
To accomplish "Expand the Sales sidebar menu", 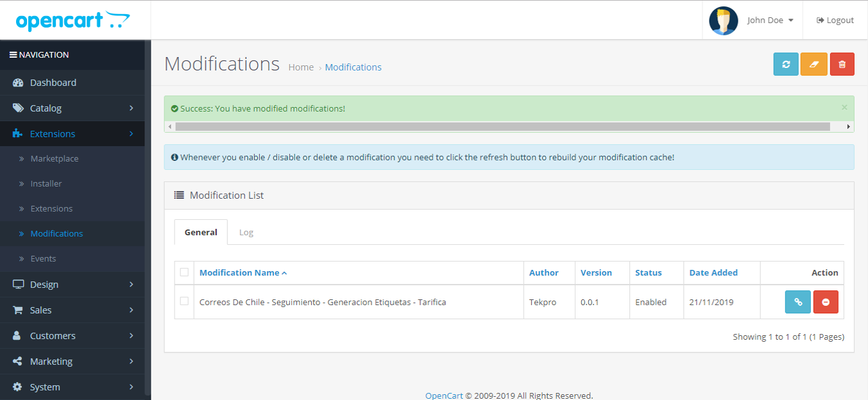I will (40, 310).
